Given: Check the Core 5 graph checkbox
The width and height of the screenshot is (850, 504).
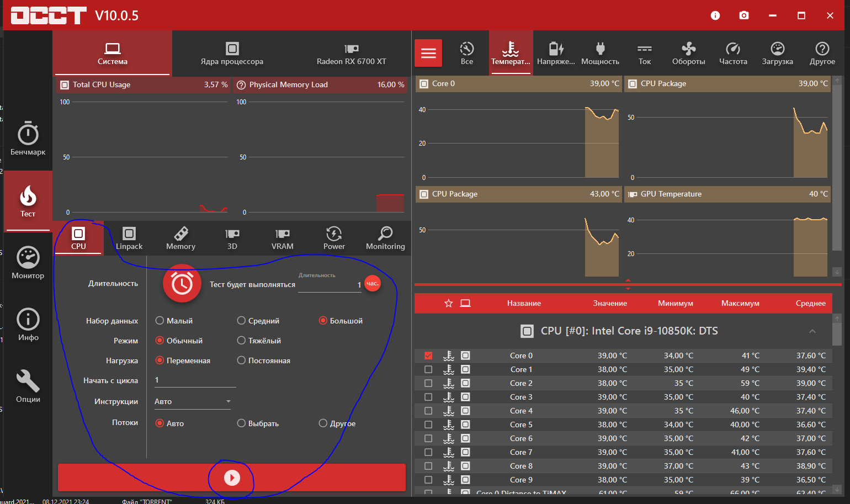Looking at the screenshot, I should point(428,425).
